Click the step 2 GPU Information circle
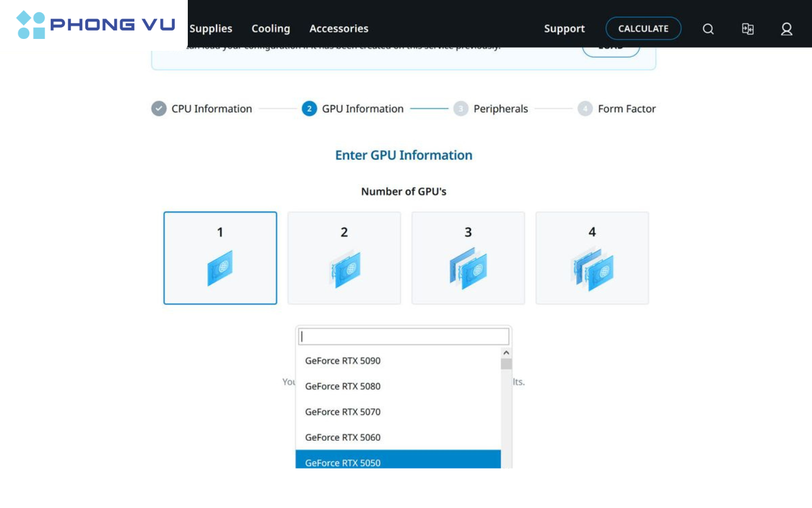Image resolution: width=812 pixels, height=508 pixels. (309, 108)
